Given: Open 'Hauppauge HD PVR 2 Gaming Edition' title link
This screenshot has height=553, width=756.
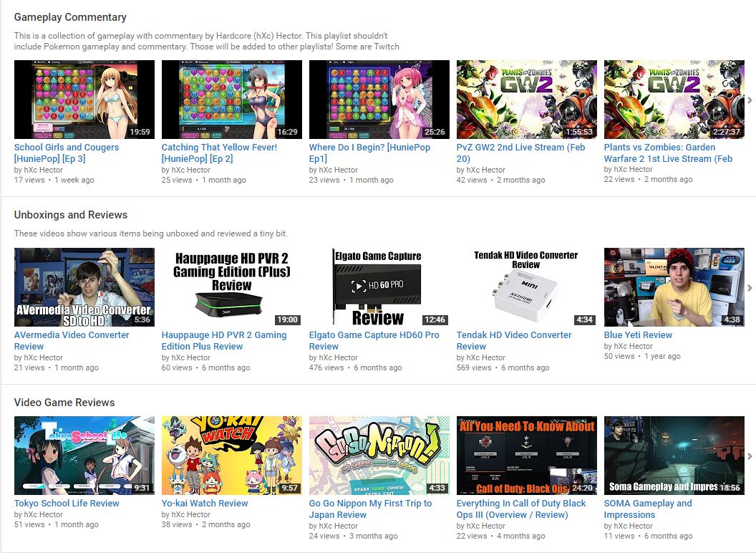Looking at the screenshot, I should click(224, 341).
